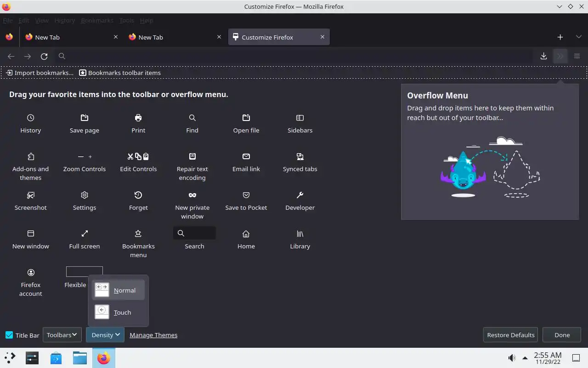Select the Save page item
Viewport: 588px width, 368px height.
click(x=85, y=124)
